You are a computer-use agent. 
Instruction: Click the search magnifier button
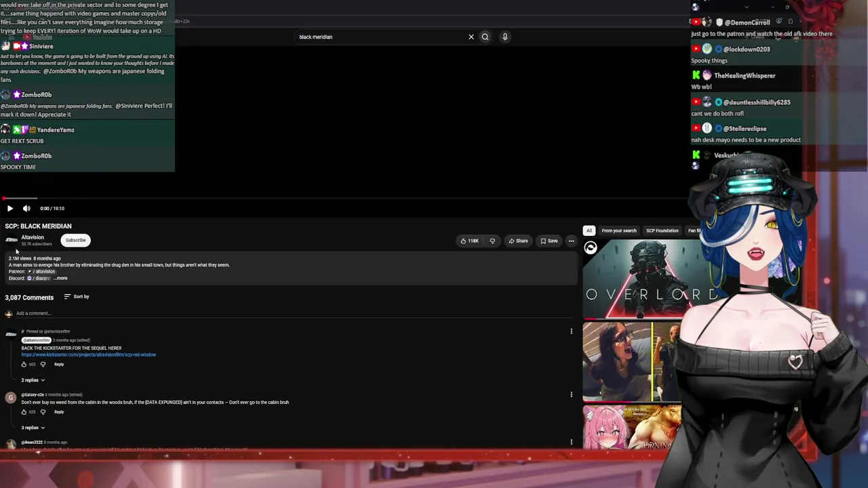click(x=485, y=37)
